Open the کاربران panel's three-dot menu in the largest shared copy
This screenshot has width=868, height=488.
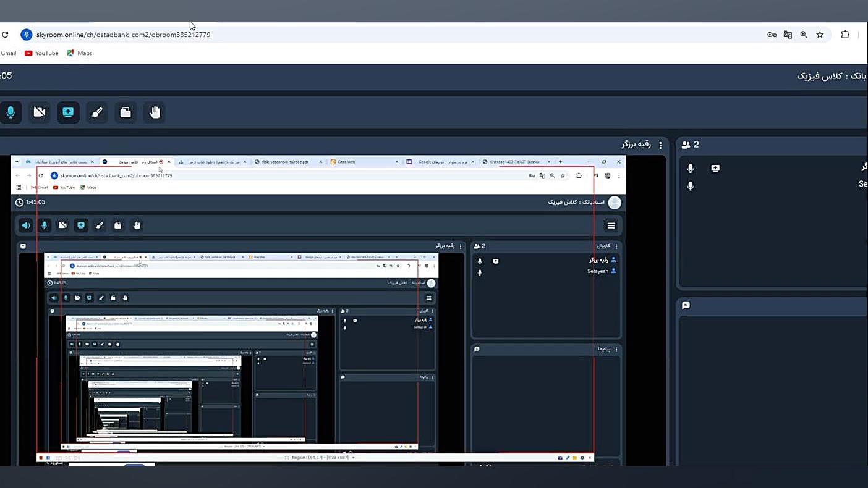click(616, 246)
